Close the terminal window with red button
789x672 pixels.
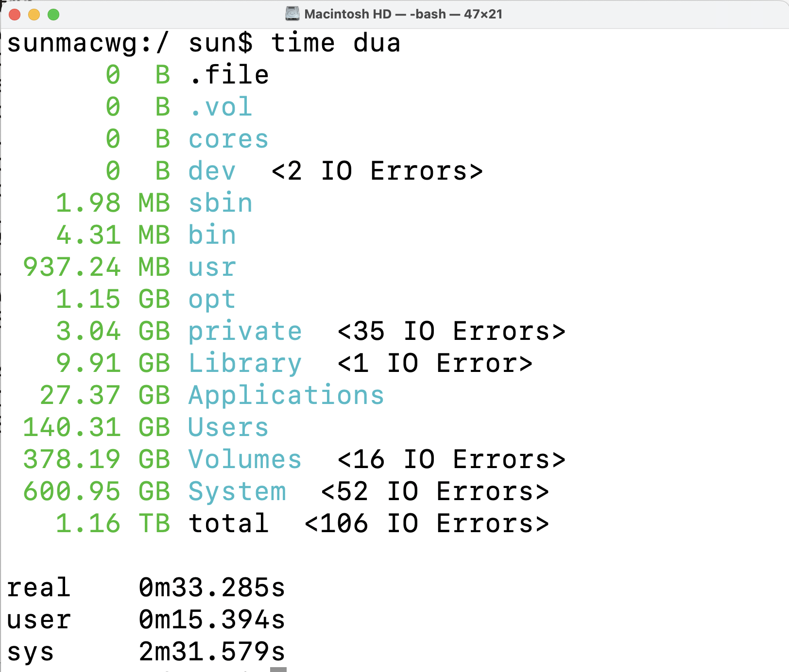click(x=15, y=15)
